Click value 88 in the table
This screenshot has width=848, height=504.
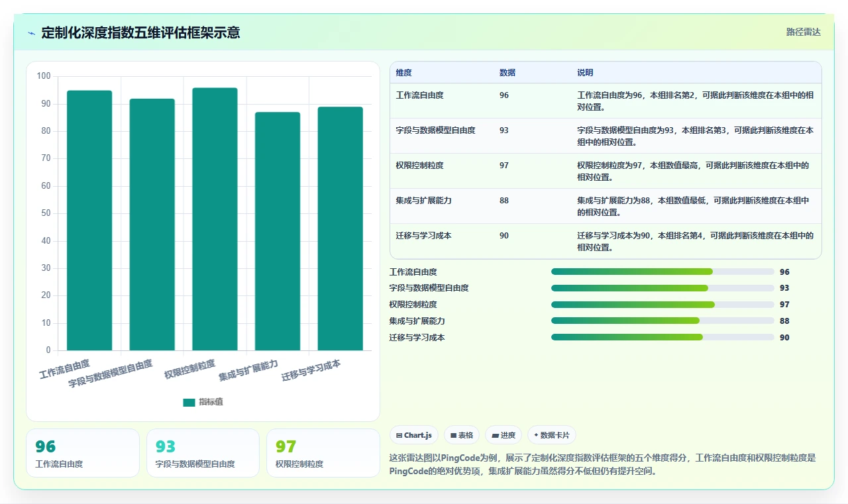point(504,201)
